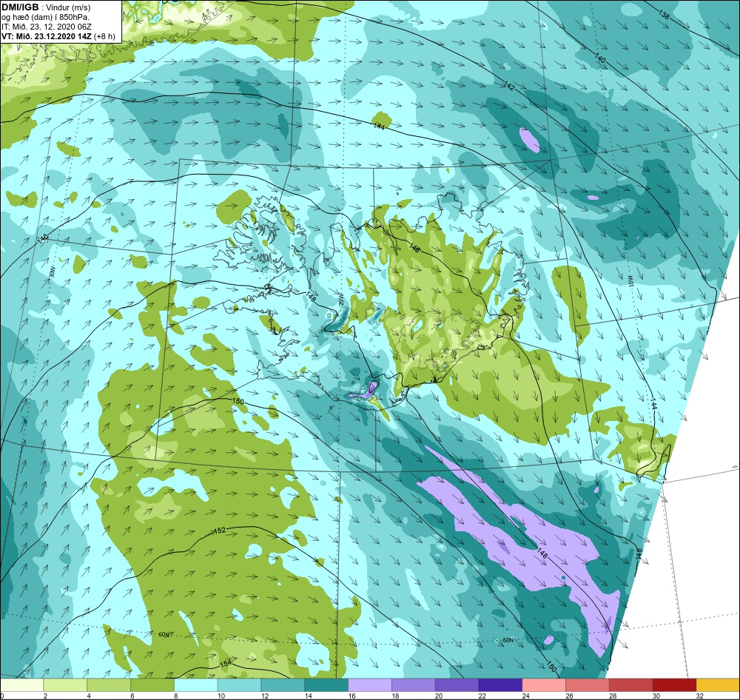
Task: Click the '152' contour label
Action: [x=220, y=531]
